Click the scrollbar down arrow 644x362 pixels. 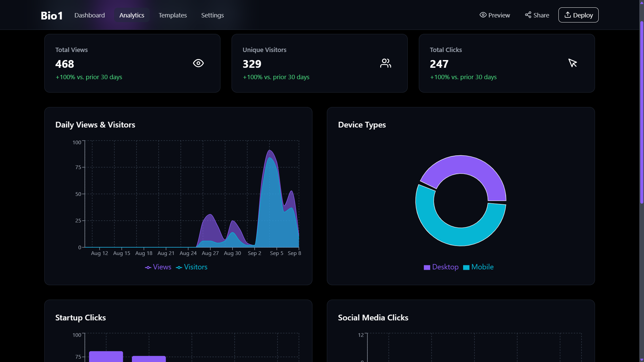tap(641, 359)
